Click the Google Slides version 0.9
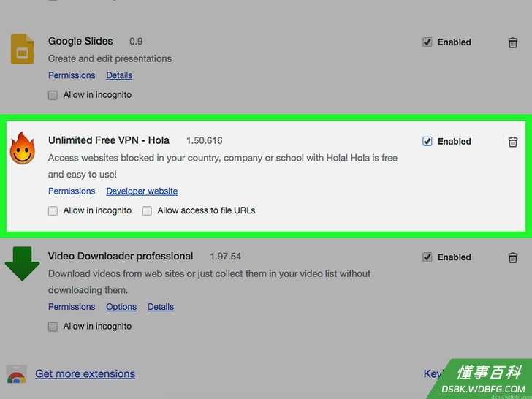Screen dimensions: 532x399 (136, 42)
